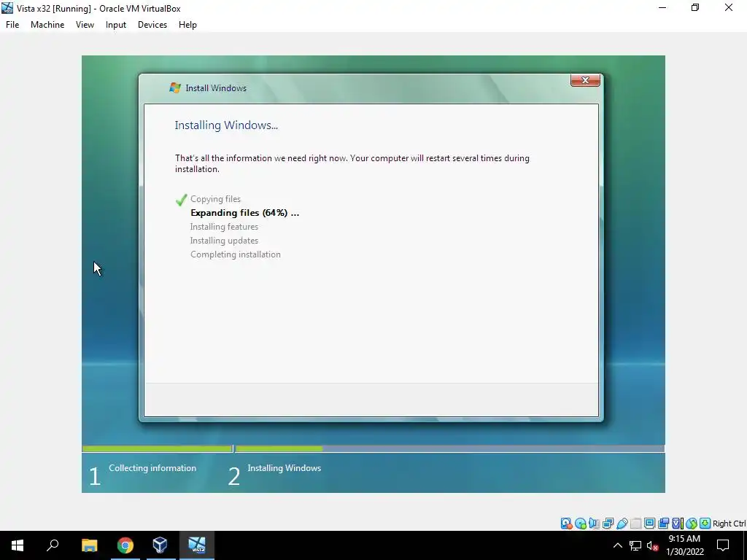Click the "Expanding files (64%)" step text

pyautogui.click(x=245, y=213)
